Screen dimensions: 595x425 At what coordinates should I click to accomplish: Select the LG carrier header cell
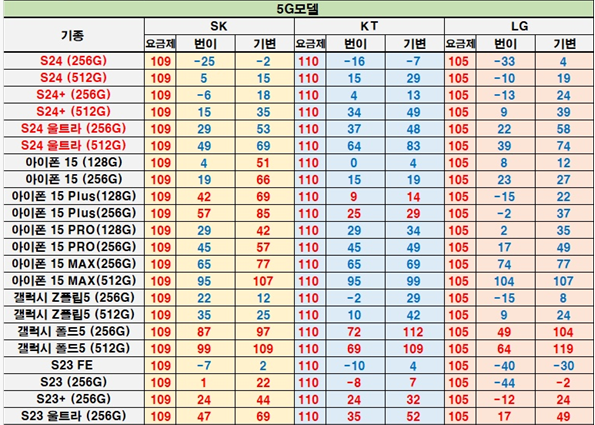click(x=519, y=26)
